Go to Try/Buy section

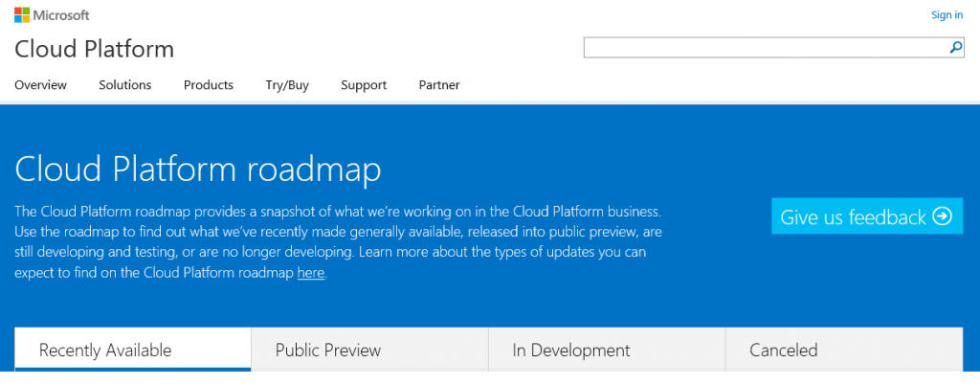click(x=287, y=84)
